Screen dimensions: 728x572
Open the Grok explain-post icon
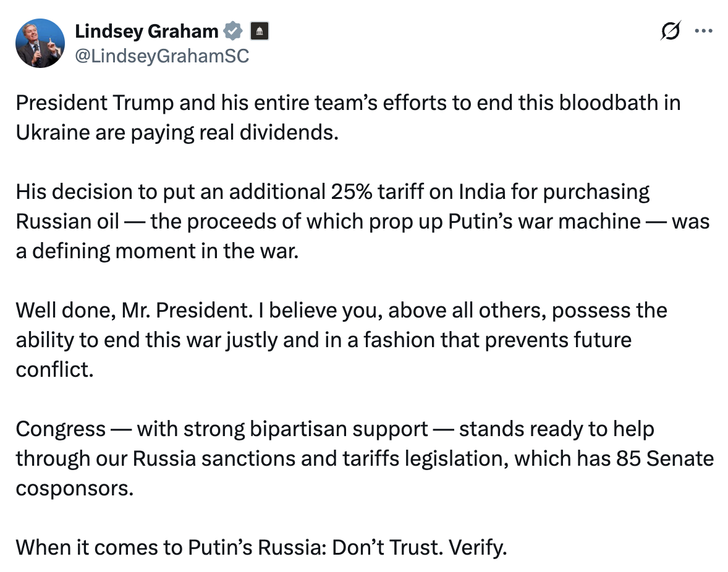671,31
